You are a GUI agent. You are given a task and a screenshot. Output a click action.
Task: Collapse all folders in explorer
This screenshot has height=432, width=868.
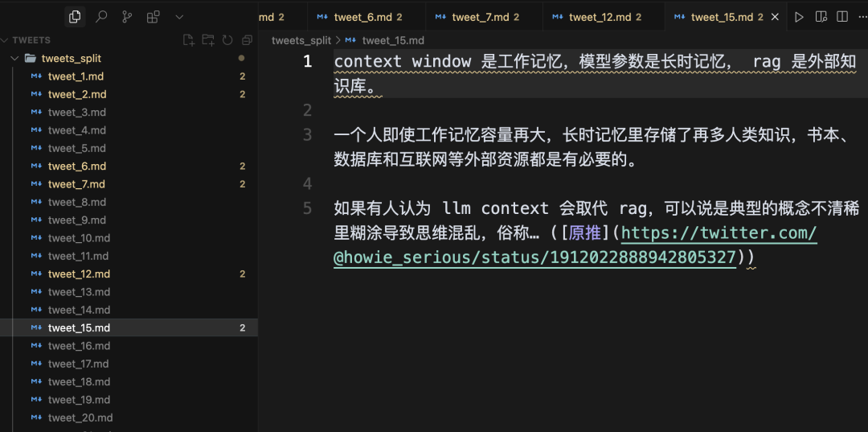pos(247,40)
